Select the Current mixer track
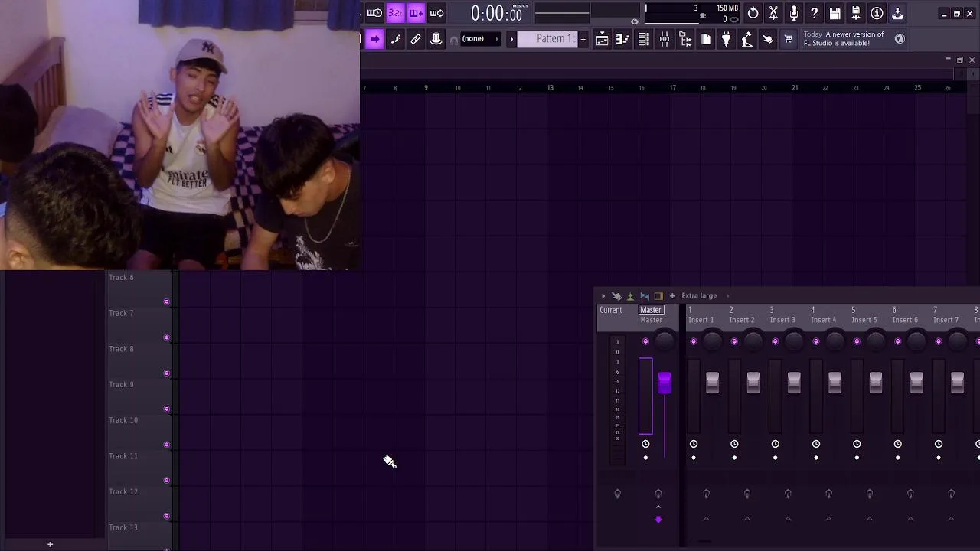Viewport: 980px width, 551px height. point(611,311)
